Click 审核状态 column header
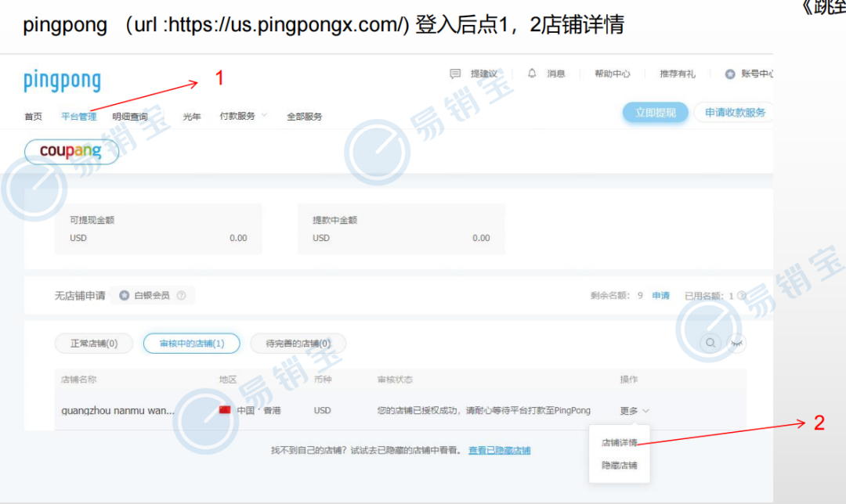The height and width of the screenshot is (504, 846). tap(395, 380)
